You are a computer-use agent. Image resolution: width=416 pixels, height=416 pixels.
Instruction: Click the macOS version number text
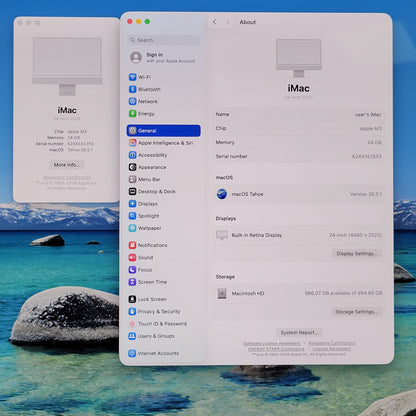[366, 194]
